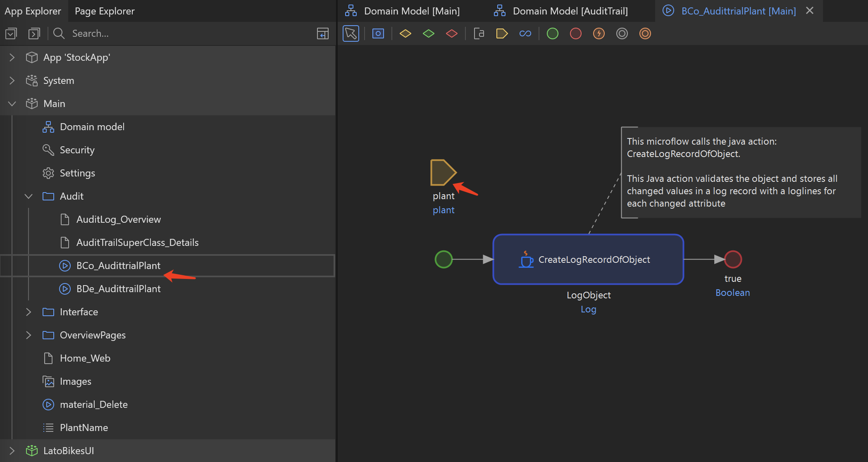868x462 pixels.
Task: Select the Loop tool in toolbar
Action: point(378,33)
